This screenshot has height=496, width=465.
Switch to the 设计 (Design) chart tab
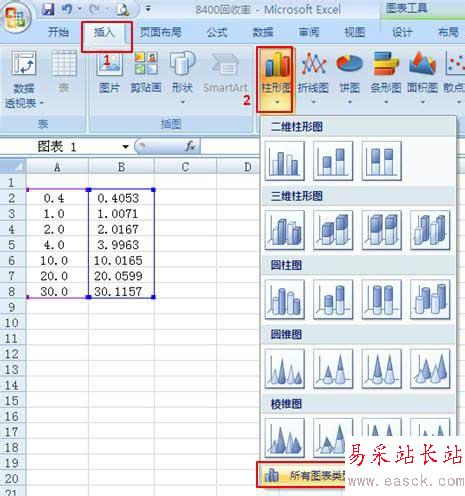point(402,32)
